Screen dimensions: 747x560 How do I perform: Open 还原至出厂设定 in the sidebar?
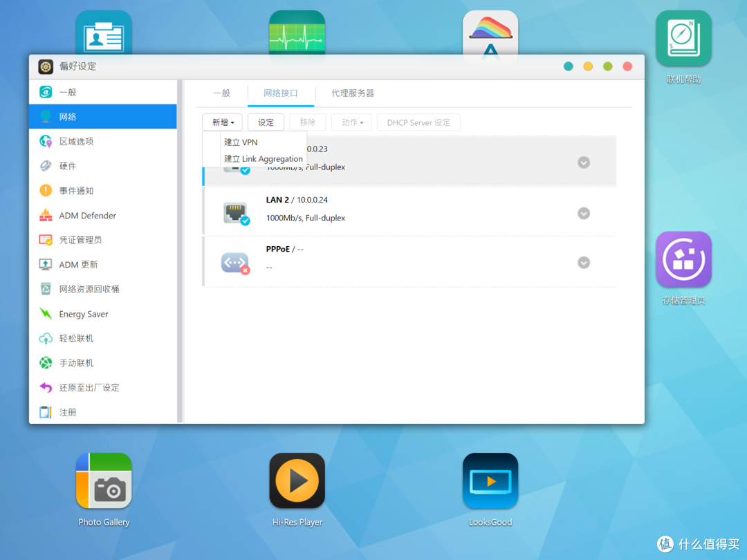pyautogui.click(x=103, y=388)
